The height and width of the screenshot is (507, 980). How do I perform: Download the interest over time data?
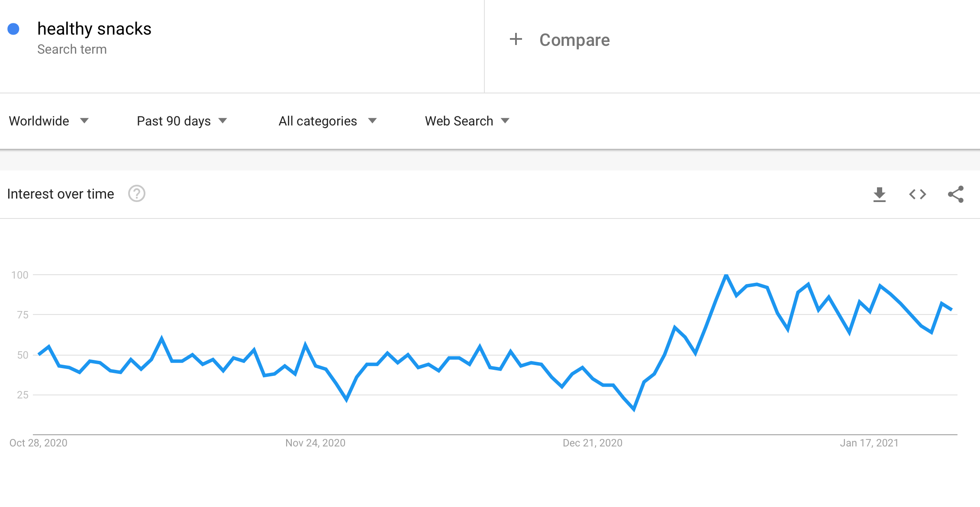click(879, 194)
